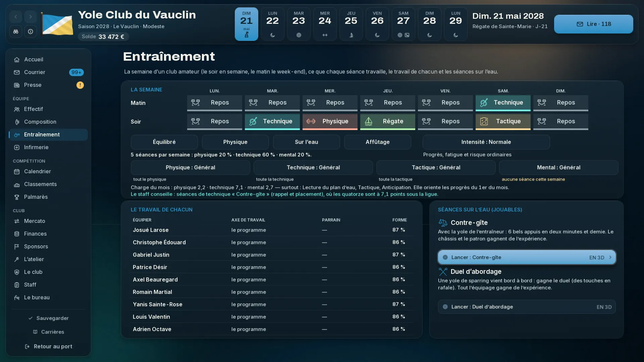Image resolution: width=644 pixels, height=362 pixels.
Task: Click the Sponsors flag icon
Action: [17, 247]
